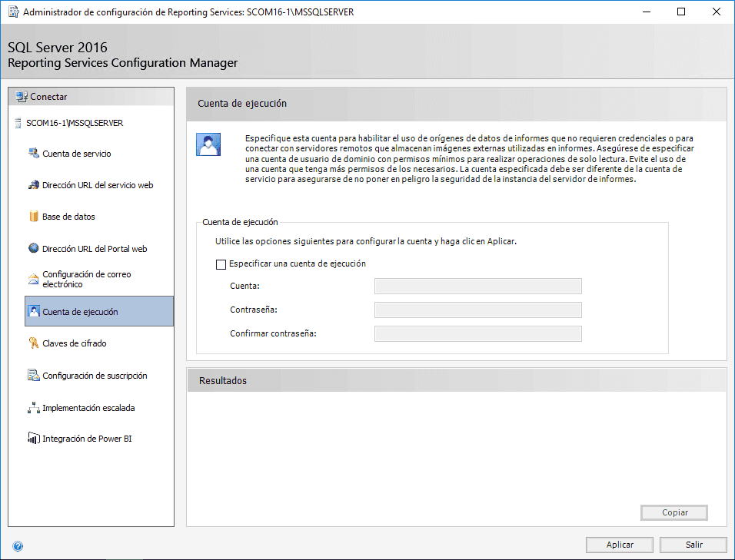The width and height of the screenshot is (735, 560).
Task: Click the Cuenta input field
Action: point(477,286)
